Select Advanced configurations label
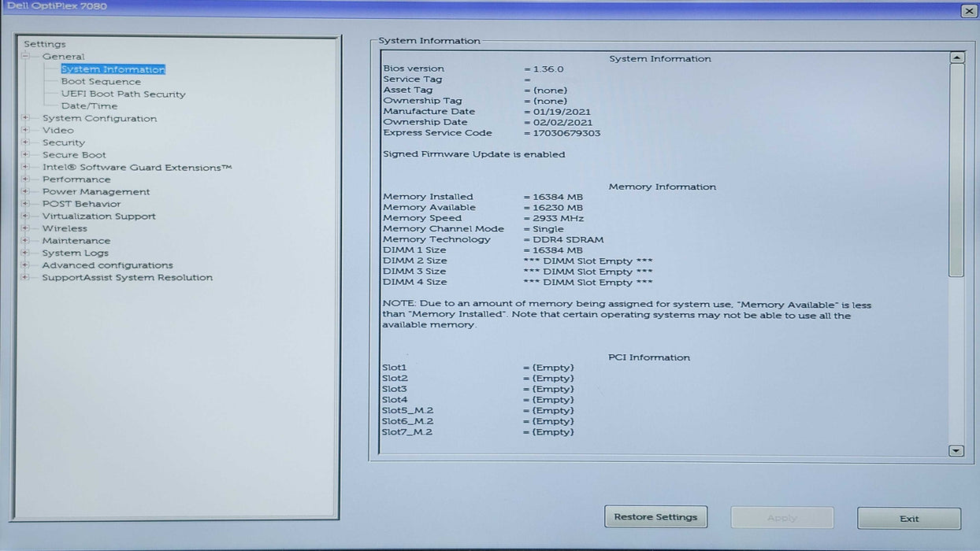This screenshot has width=980, height=551. (x=107, y=265)
